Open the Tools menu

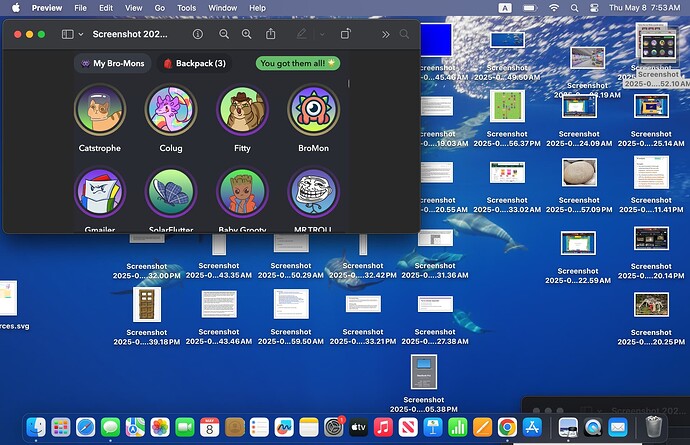pos(186,8)
